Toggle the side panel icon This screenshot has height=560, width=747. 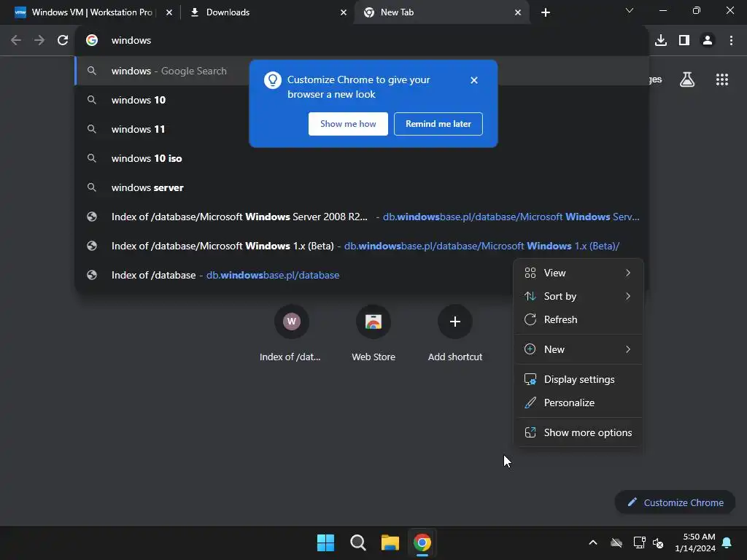(684, 40)
